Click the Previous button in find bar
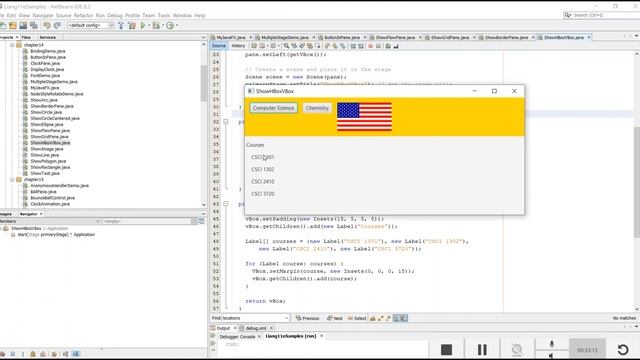 pyautogui.click(x=307, y=318)
